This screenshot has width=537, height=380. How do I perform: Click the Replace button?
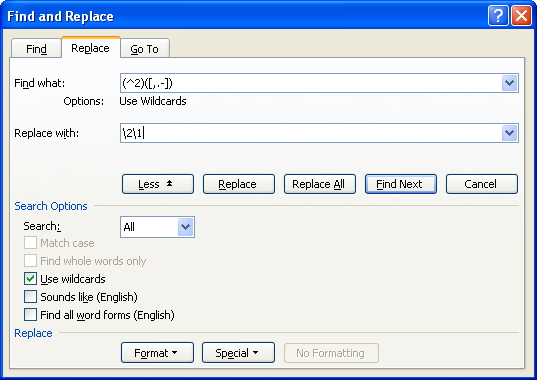point(239,184)
